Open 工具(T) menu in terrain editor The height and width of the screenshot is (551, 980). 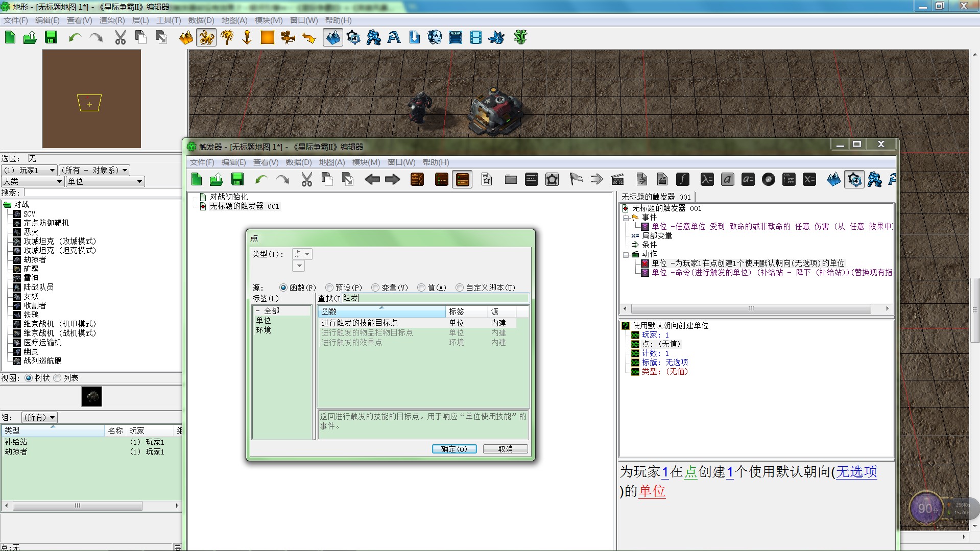point(169,20)
